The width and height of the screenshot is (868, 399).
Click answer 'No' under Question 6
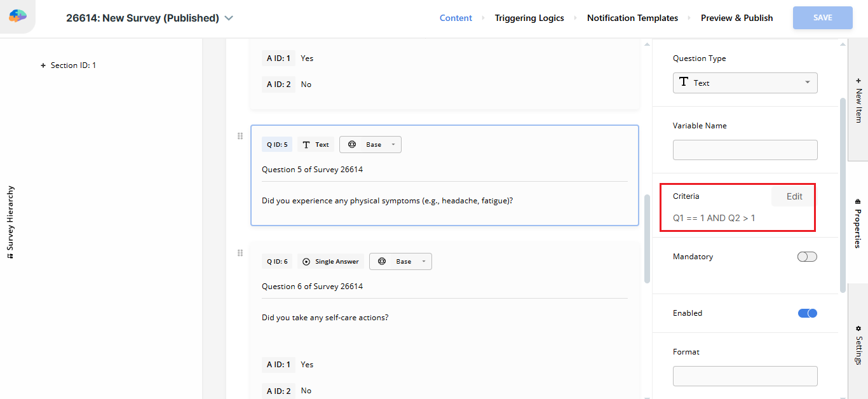click(x=306, y=391)
